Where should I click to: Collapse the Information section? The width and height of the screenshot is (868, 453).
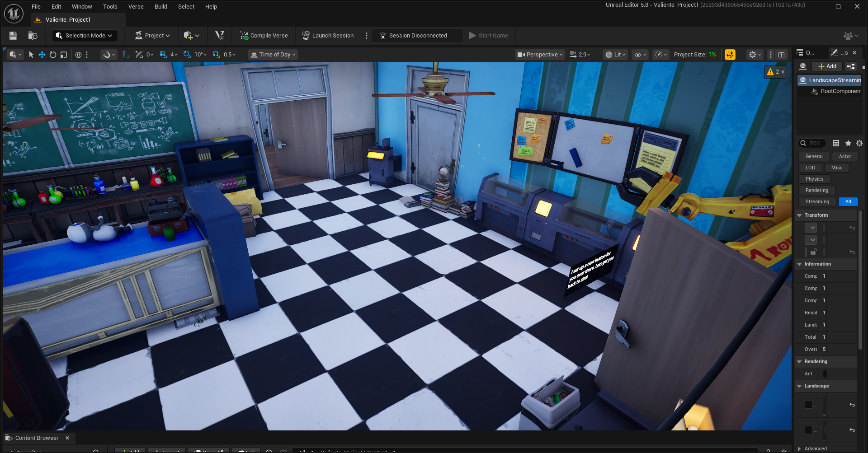799,264
